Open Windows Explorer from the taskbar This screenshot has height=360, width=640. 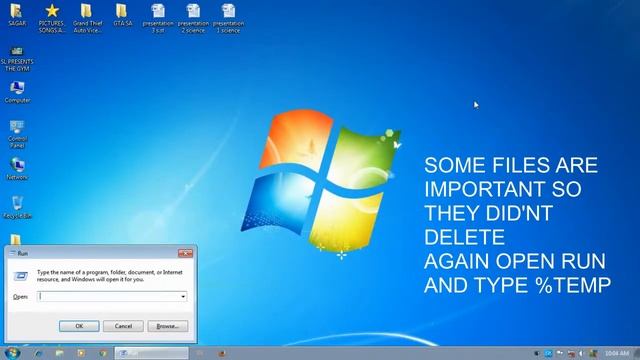60,353
